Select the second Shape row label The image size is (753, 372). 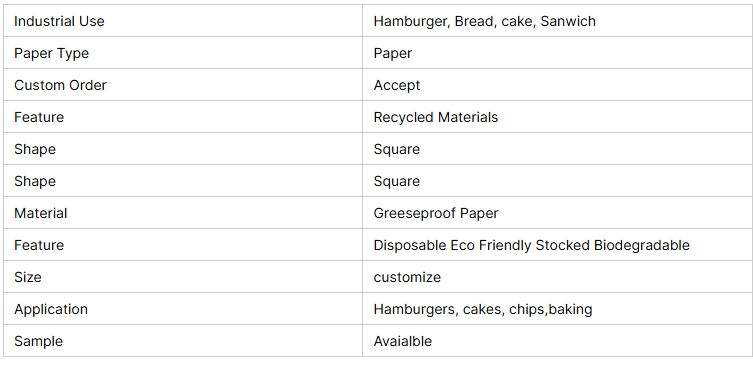pos(35,181)
